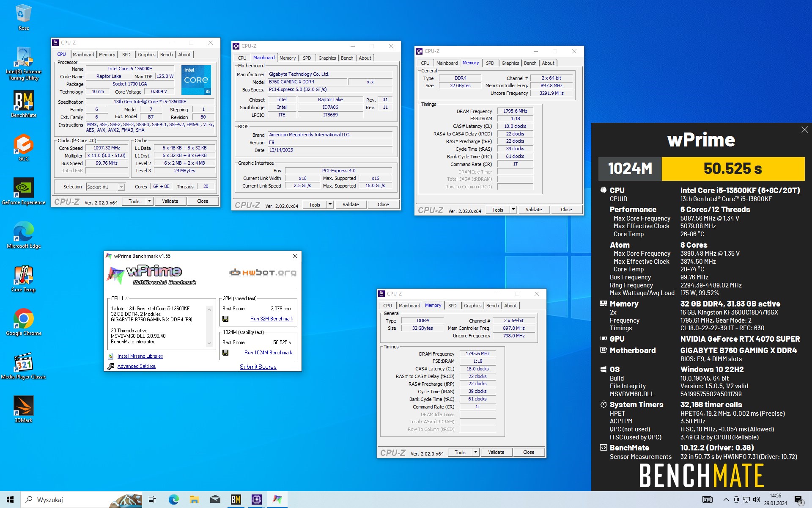Open About tab in lower Memory window

(x=510, y=306)
